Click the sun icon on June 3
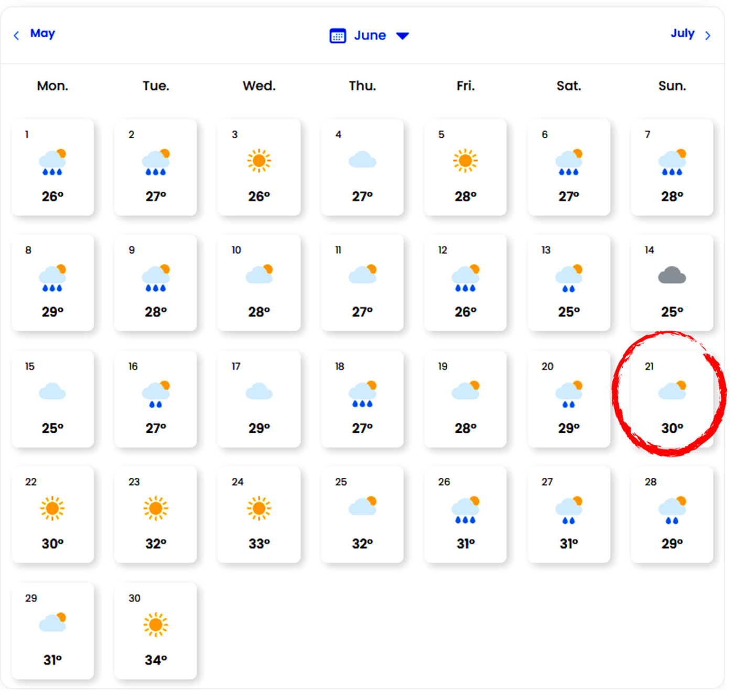 (259, 160)
